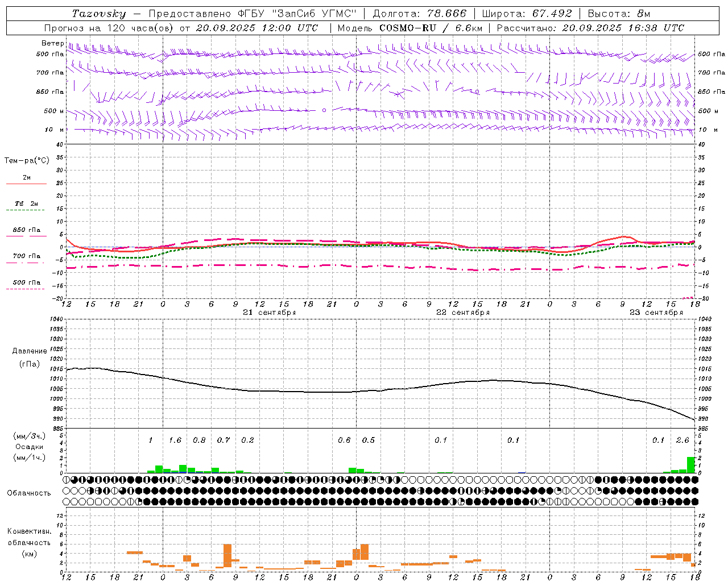The width and height of the screenshot is (728, 582).
Task: Click the 700 гПа temperature legend entry
Action: coord(27,256)
